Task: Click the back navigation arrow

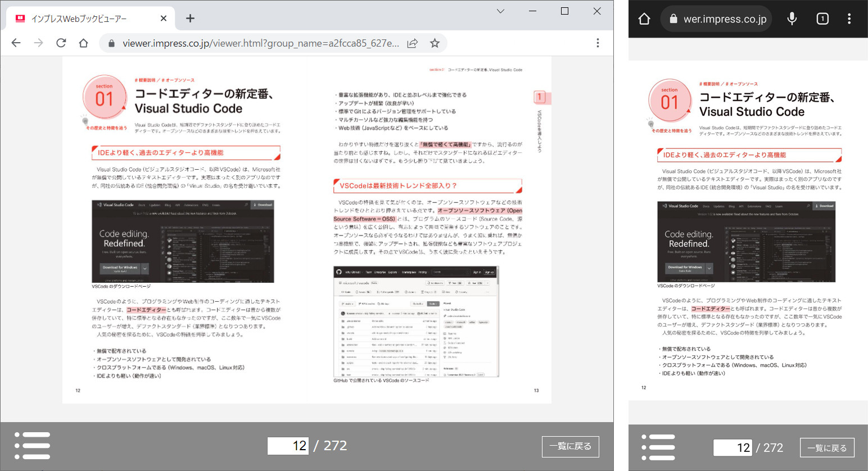Action: (16, 42)
